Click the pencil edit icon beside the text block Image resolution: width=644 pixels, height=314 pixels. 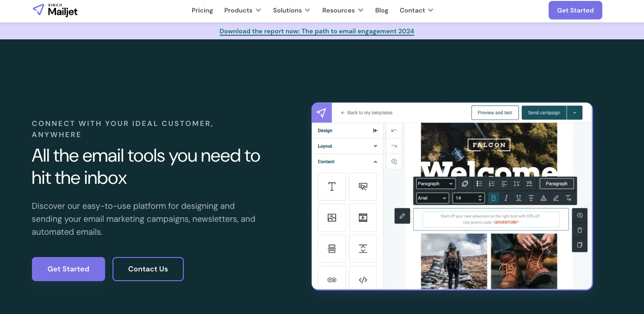[x=402, y=216]
